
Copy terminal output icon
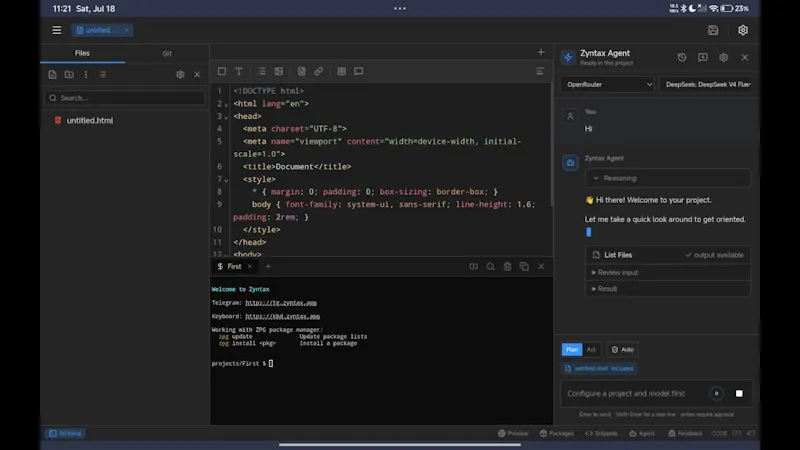click(x=524, y=266)
